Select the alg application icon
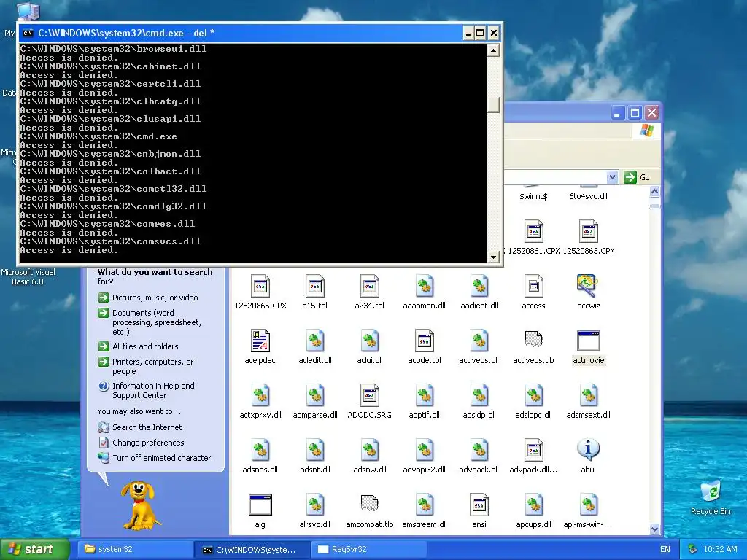 pyautogui.click(x=260, y=505)
